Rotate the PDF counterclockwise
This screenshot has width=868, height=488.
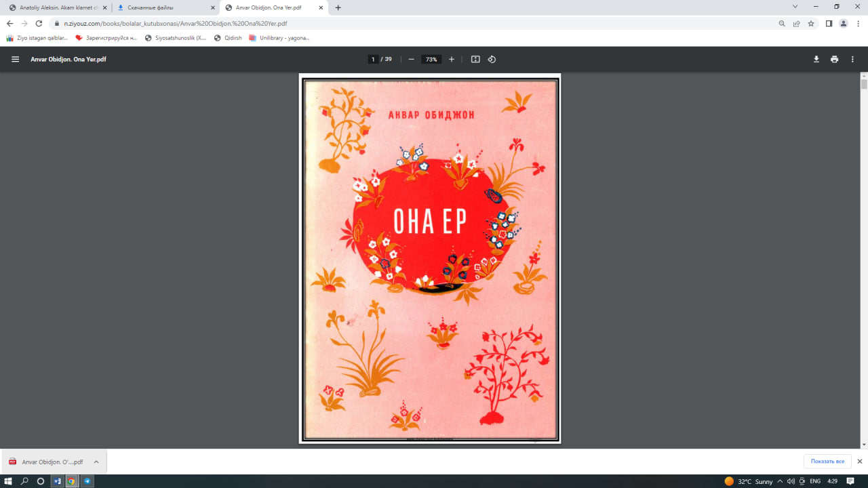point(492,60)
